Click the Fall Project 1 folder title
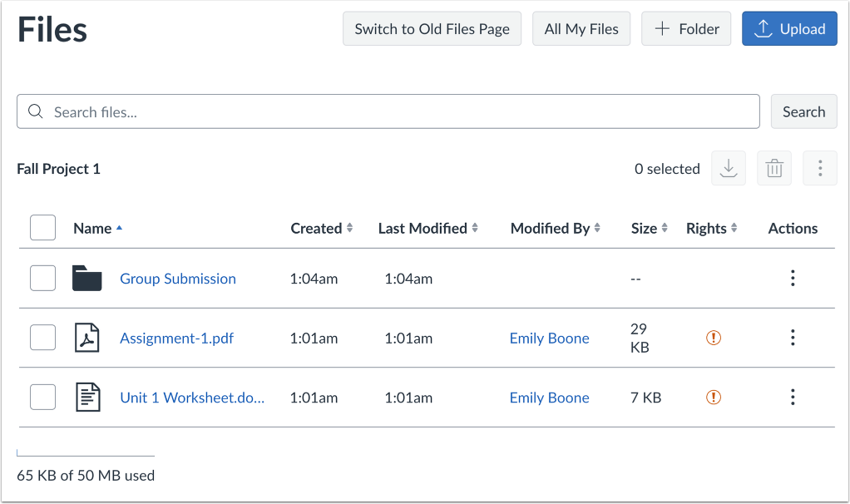The width and height of the screenshot is (850, 504). (58, 169)
